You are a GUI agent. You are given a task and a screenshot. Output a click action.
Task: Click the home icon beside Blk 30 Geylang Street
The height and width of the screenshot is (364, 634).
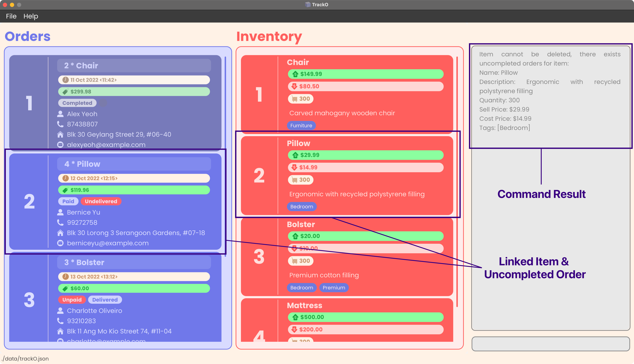60,134
